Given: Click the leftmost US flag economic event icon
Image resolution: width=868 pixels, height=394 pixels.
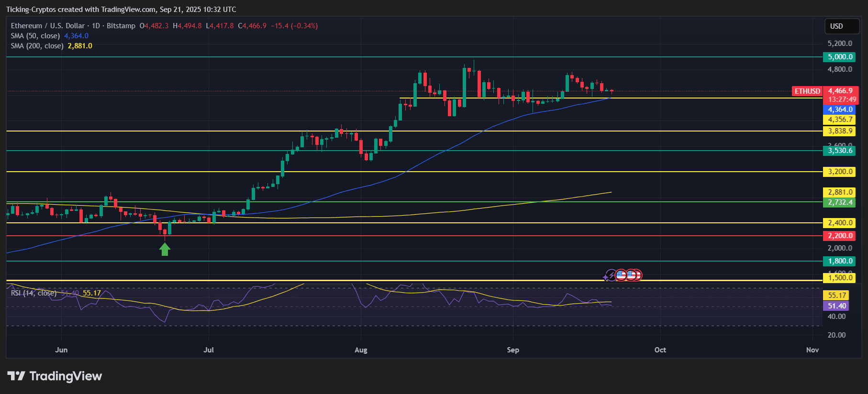Looking at the screenshot, I should [621, 275].
